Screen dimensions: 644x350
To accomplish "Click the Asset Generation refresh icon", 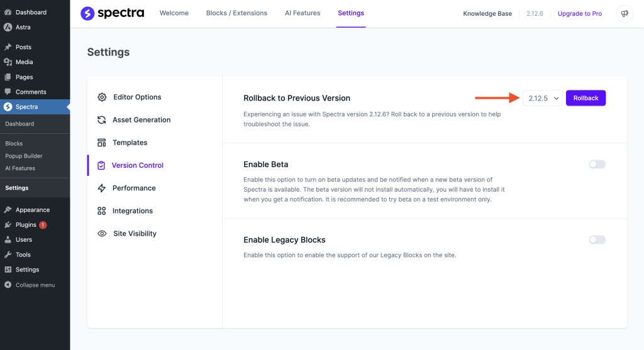I will [x=101, y=120].
